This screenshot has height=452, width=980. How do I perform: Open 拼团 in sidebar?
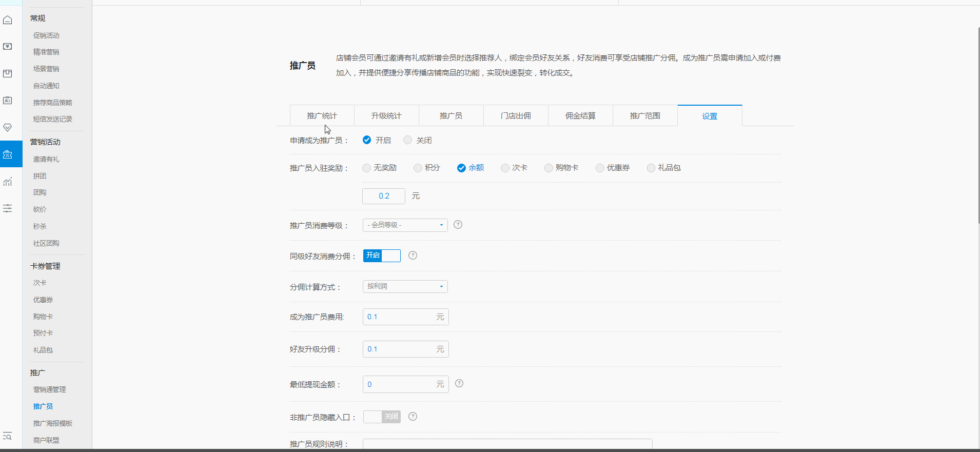pos(40,176)
